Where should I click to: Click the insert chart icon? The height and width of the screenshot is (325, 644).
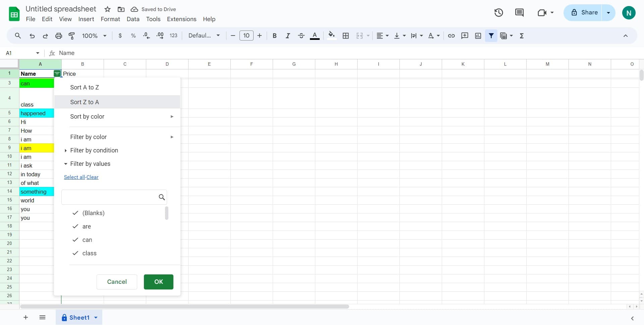point(478,36)
